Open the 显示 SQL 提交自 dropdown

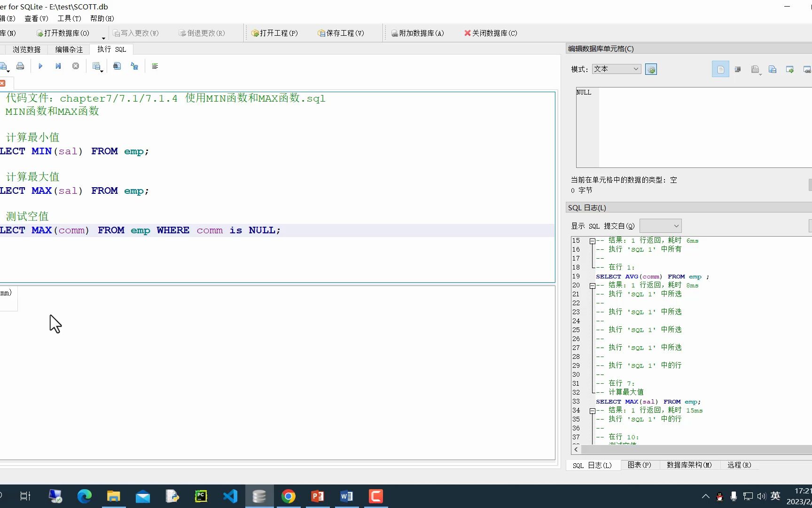[660, 226]
